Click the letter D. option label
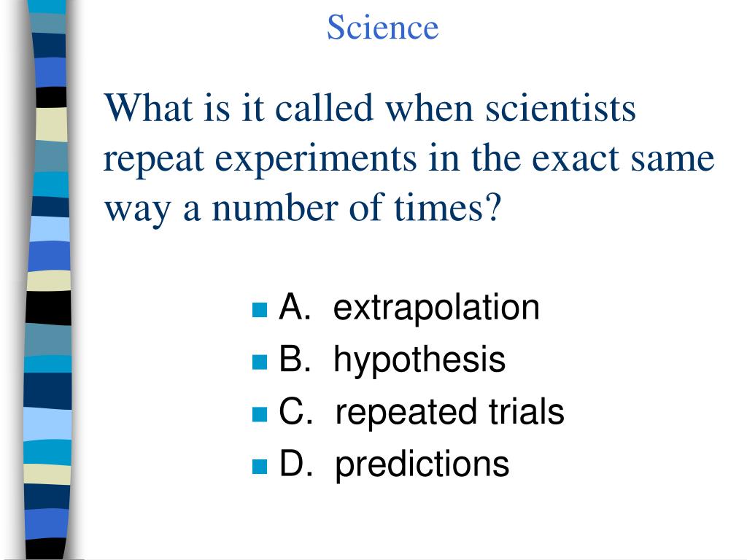 click(x=295, y=463)
